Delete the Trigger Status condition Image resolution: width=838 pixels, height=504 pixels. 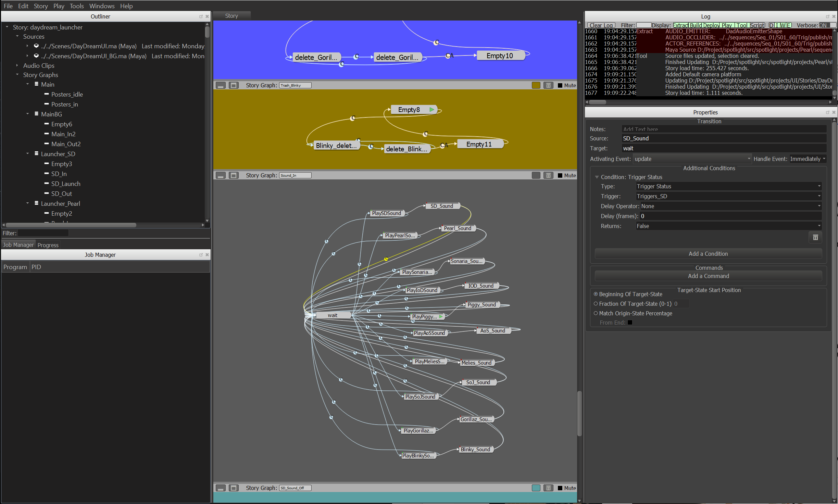tap(815, 238)
